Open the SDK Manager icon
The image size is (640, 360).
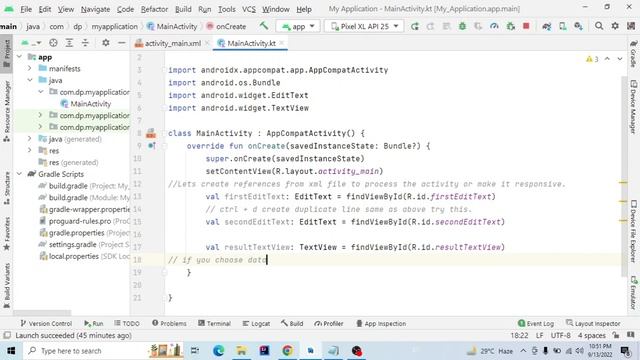[578, 27]
